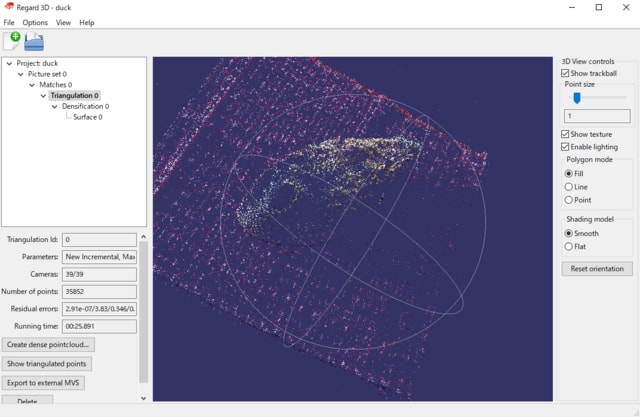Collapse the Densification 0 tree branch
Viewport: 640px width, 417px height.
55,106
